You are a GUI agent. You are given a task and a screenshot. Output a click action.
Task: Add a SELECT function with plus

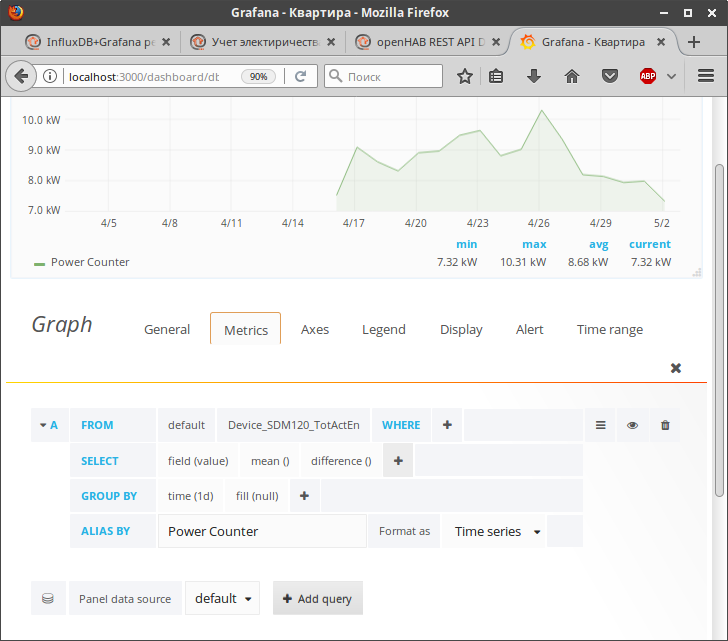398,461
